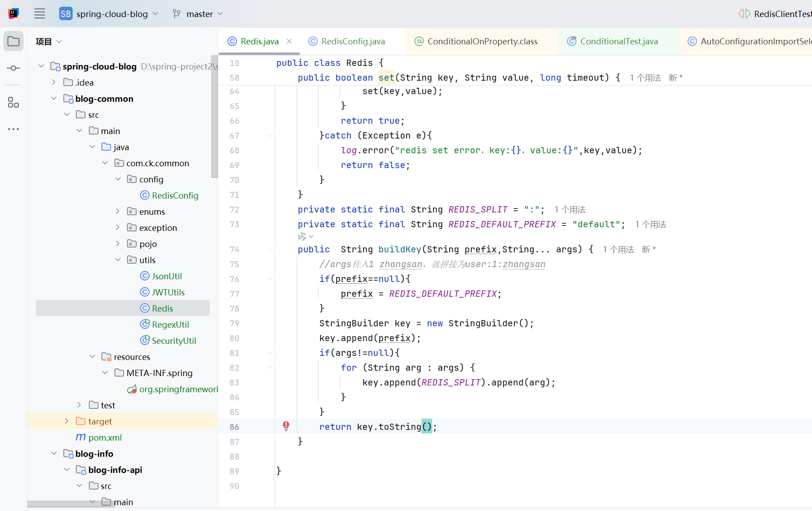Select blog-info-api module in tree
The height and width of the screenshot is (511, 812).
click(115, 470)
